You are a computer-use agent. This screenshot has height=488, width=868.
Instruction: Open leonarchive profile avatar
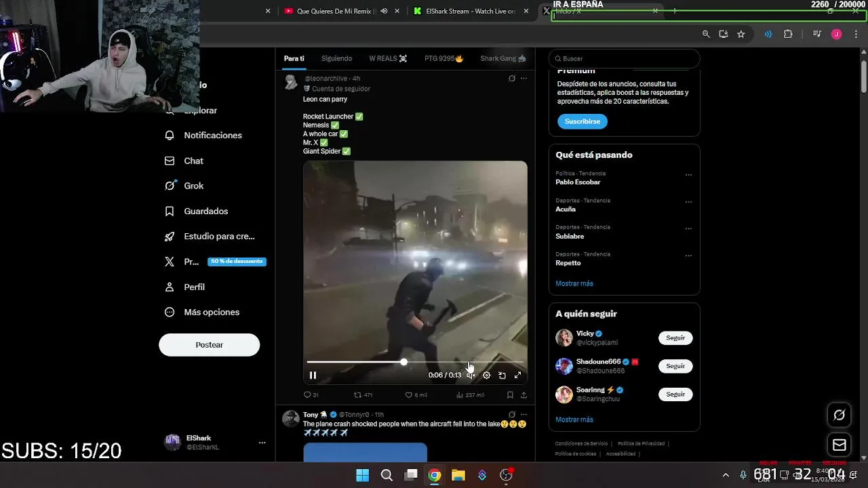pyautogui.click(x=291, y=82)
